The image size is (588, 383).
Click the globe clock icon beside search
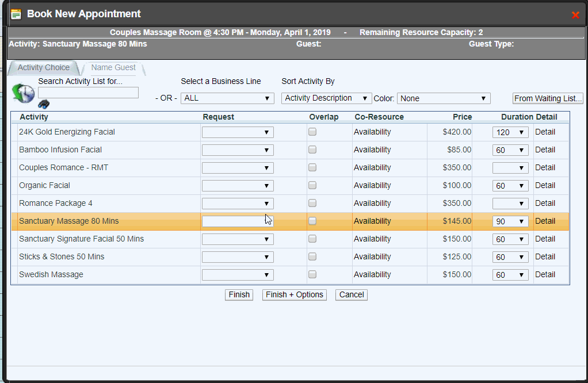pyautogui.click(x=23, y=93)
